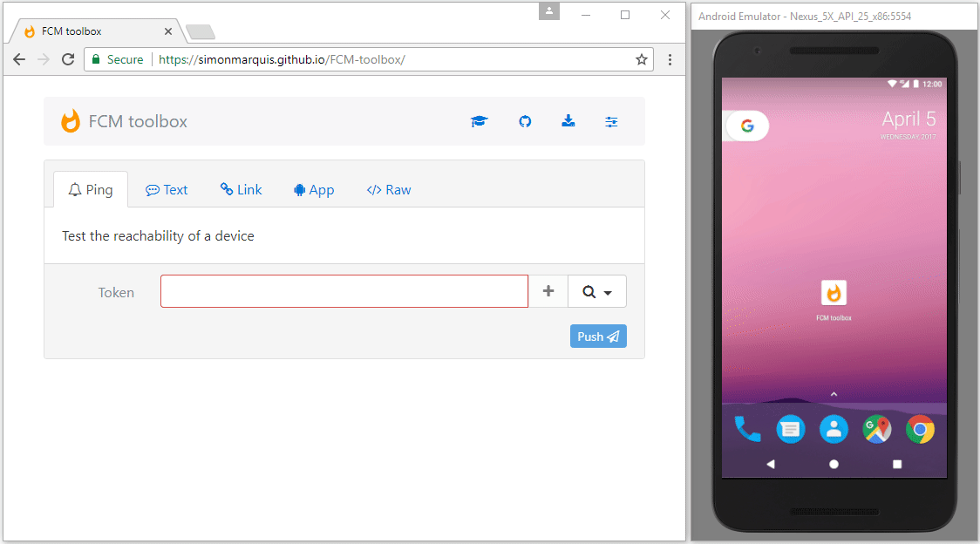
Task: Switch to the Link tab
Action: (x=242, y=189)
